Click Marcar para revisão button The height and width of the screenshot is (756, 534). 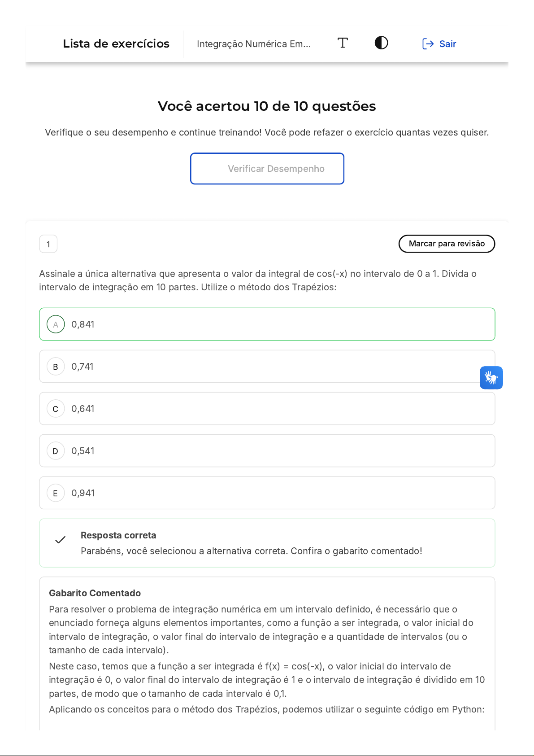(447, 244)
